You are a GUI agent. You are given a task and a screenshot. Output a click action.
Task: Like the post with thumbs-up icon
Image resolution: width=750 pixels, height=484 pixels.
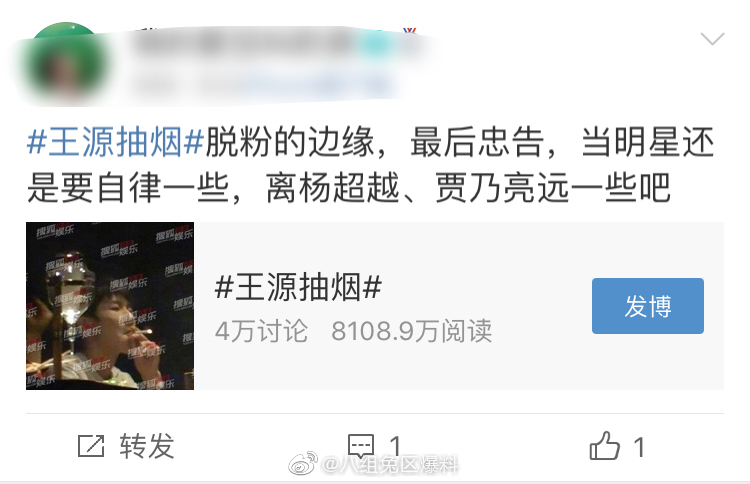(x=605, y=446)
